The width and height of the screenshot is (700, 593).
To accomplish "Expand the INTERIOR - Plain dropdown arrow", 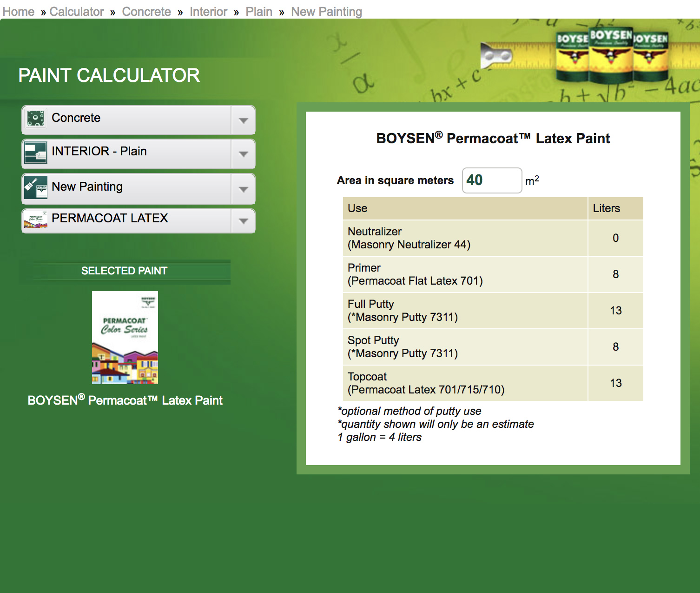I will (243, 154).
